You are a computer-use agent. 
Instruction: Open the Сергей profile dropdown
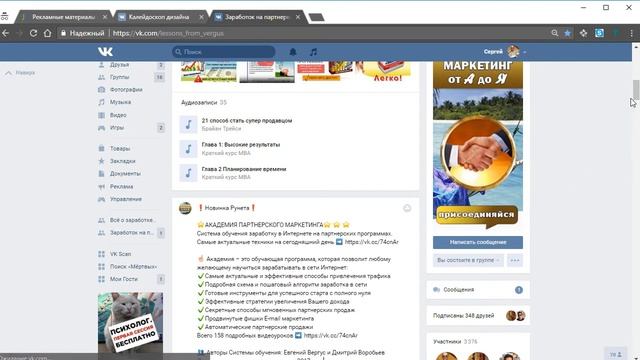505,52
